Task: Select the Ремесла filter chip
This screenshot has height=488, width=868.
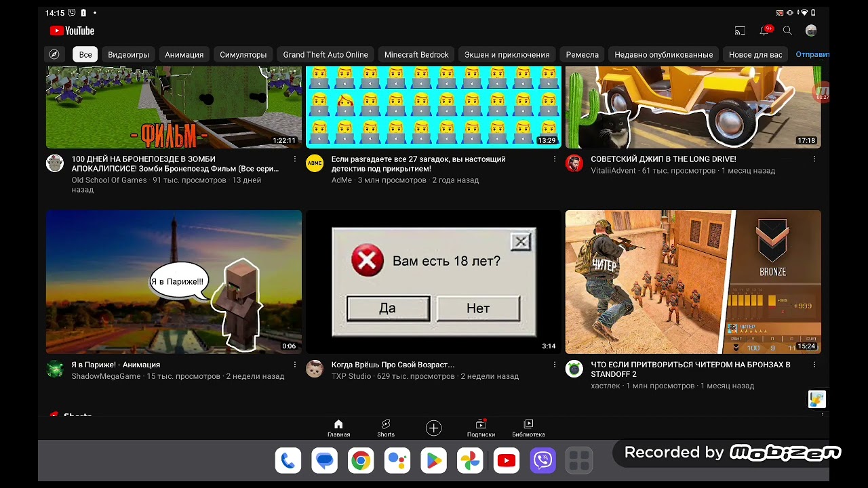Action: [583, 54]
